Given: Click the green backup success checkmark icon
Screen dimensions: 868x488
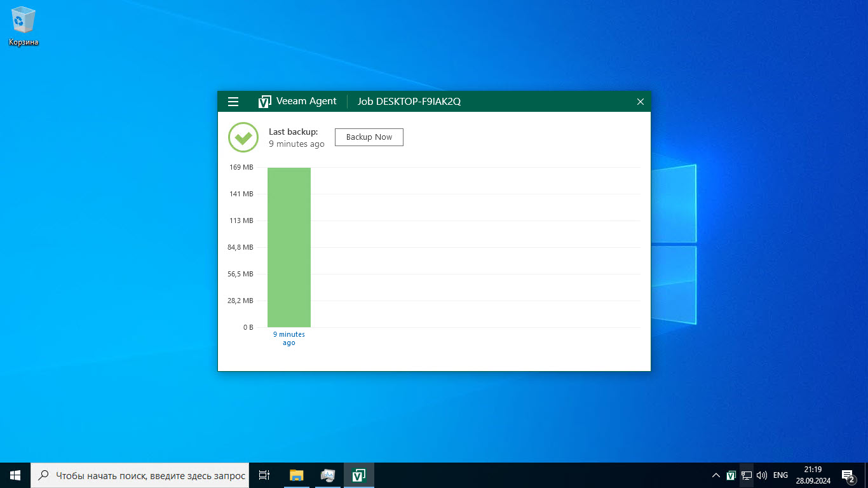Looking at the screenshot, I should click(x=243, y=137).
